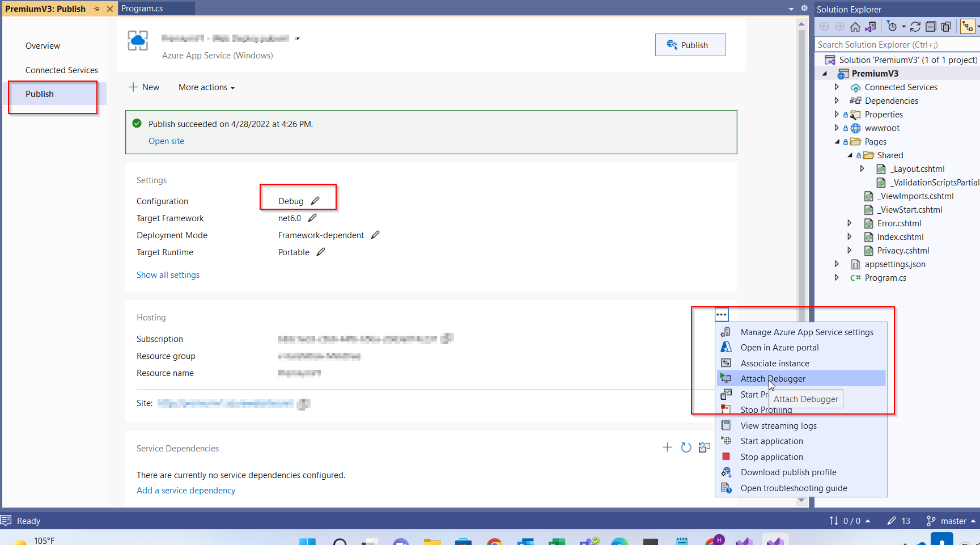Image resolution: width=980 pixels, height=545 pixels.
Task: Collapse the Pages folder
Action: (x=837, y=142)
